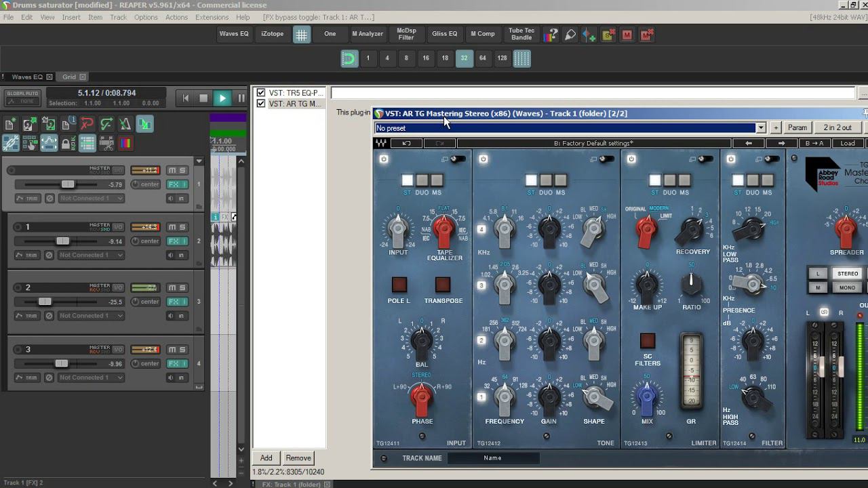Click the pen tool toolbar icon
The height and width of the screenshot is (488, 868).
(570, 35)
